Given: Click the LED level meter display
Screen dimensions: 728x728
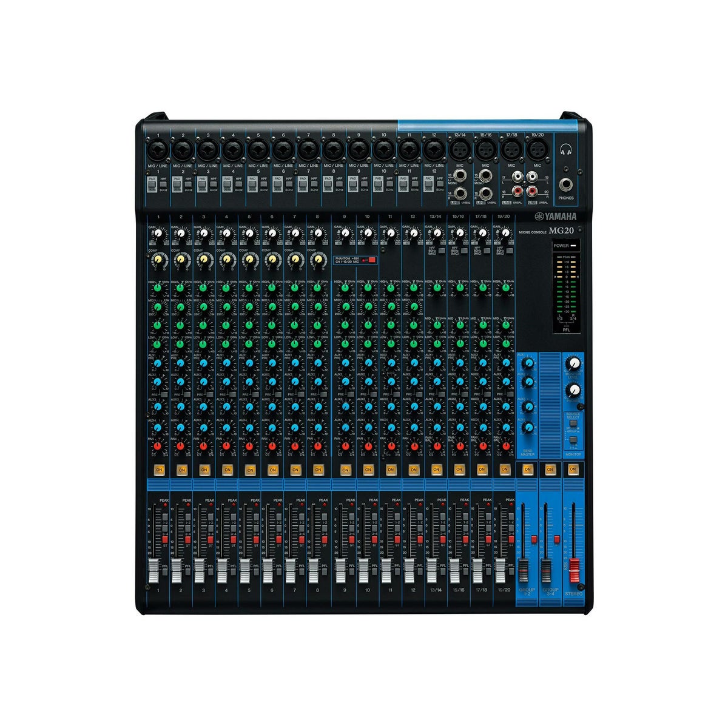Looking at the screenshot, I should point(565,286).
